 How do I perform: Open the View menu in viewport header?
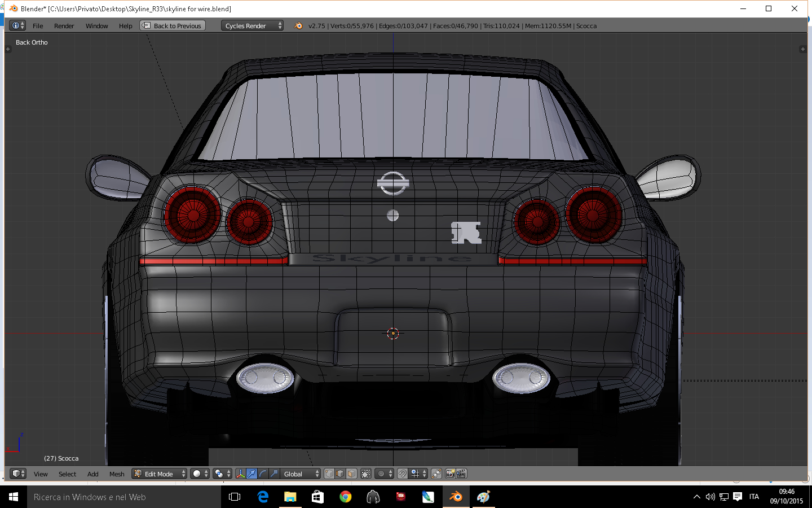click(41, 474)
